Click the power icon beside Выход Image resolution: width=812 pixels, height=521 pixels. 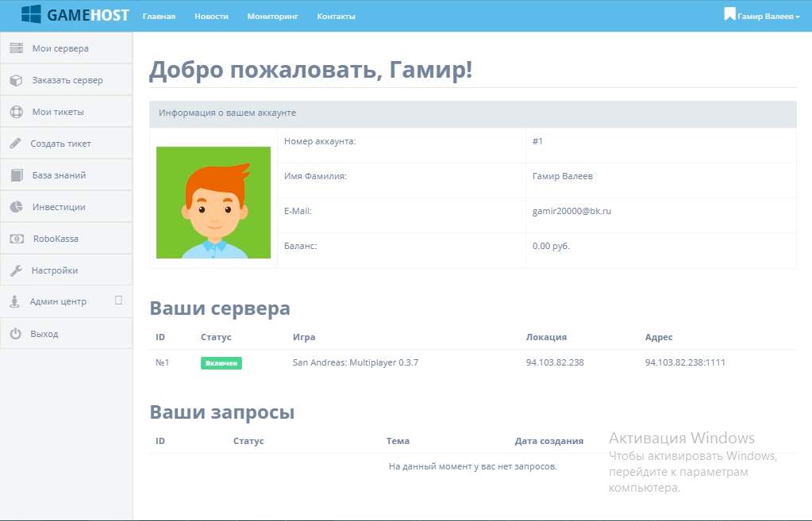coord(16,334)
